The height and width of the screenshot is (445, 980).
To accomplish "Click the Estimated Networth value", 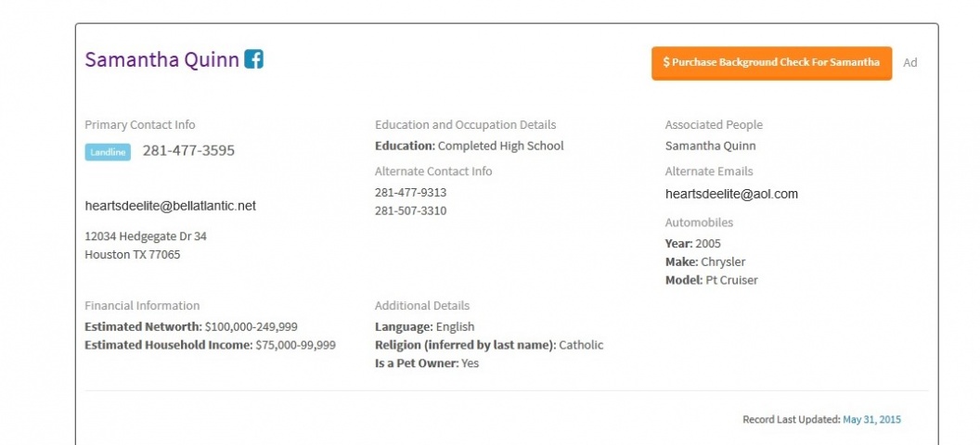I will (x=251, y=327).
